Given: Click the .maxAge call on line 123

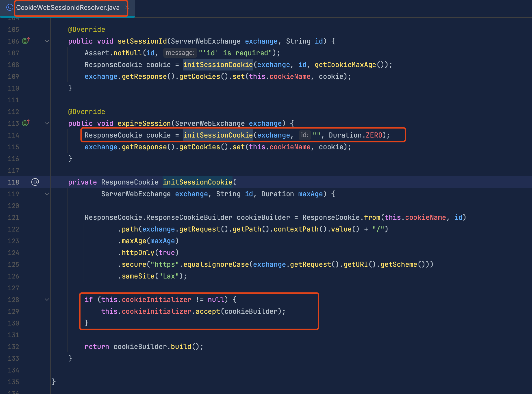Looking at the screenshot, I should (132, 241).
